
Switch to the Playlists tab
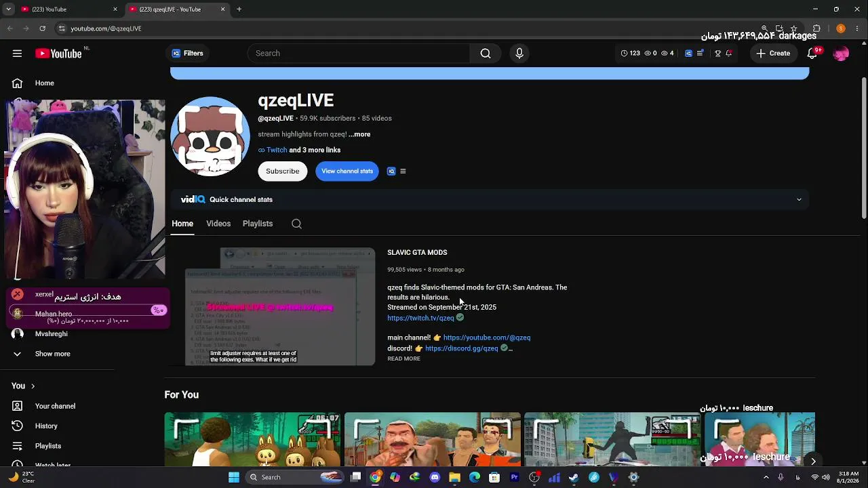tap(258, 224)
